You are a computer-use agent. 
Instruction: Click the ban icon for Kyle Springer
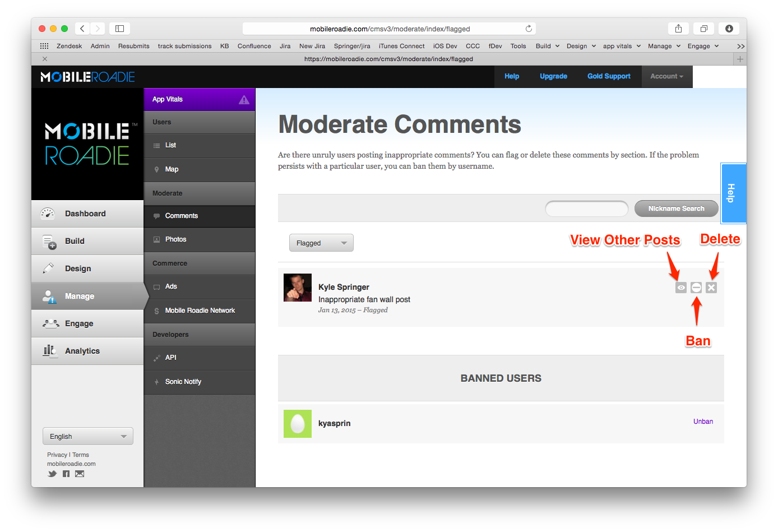[696, 288]
